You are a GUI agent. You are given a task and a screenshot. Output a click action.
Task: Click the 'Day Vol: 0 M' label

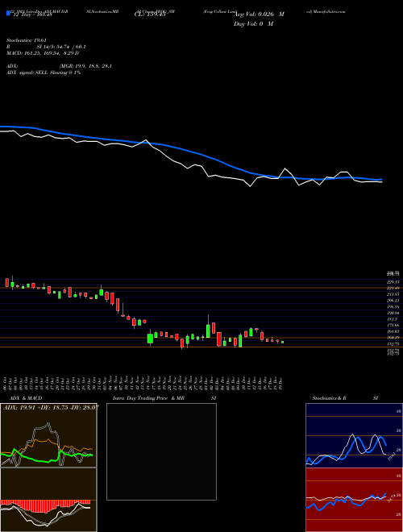(253, 23)
